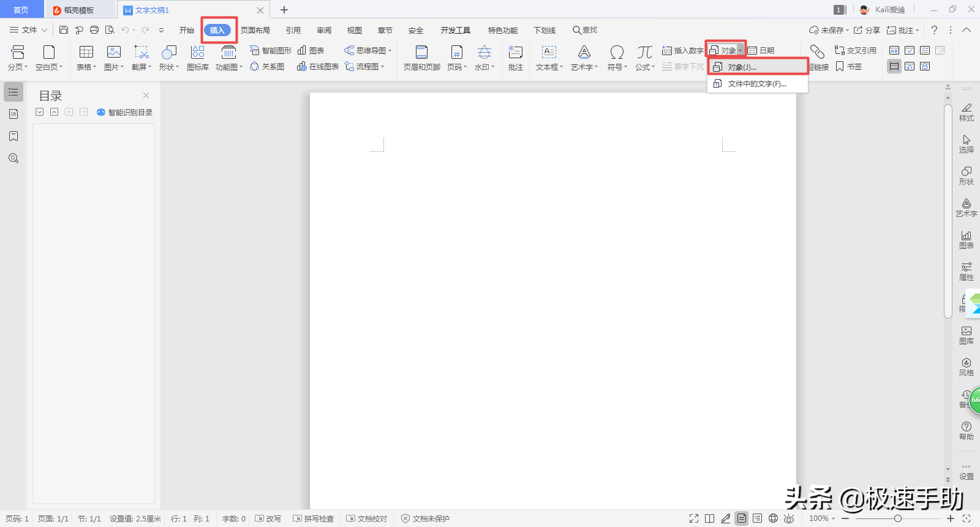Toggle reading layout book icon
Viewport: 980px width, 527px height.
pos(709,518)
